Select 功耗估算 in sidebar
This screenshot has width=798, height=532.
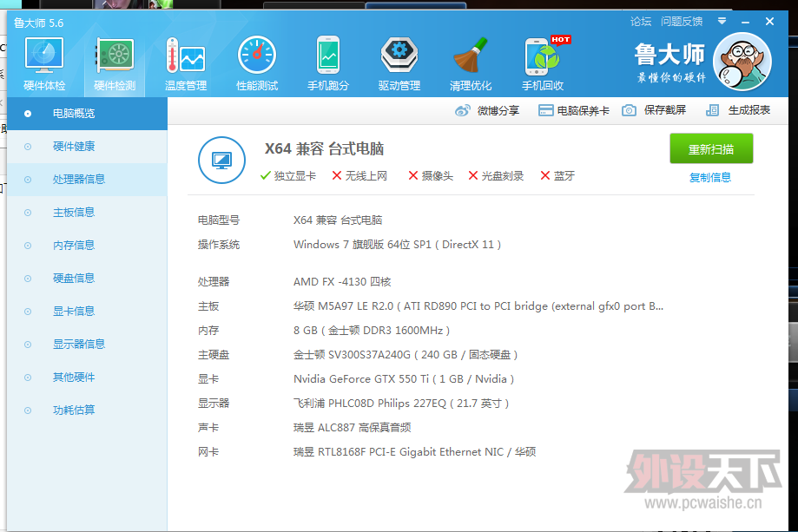coord(87,410)
